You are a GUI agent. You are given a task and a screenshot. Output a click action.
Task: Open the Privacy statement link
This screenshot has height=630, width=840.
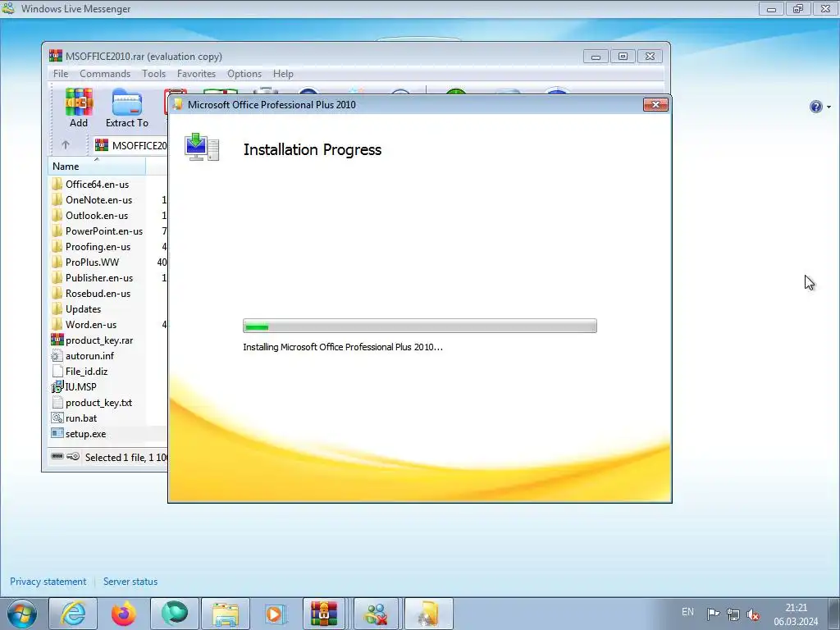click(x=48, y=582)
